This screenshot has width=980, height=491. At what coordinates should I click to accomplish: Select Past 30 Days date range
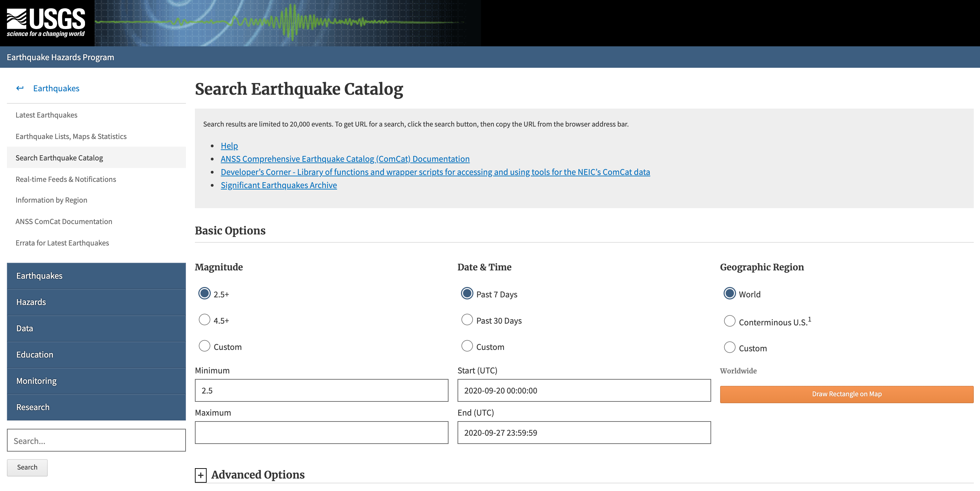click(x=467, y=320)
